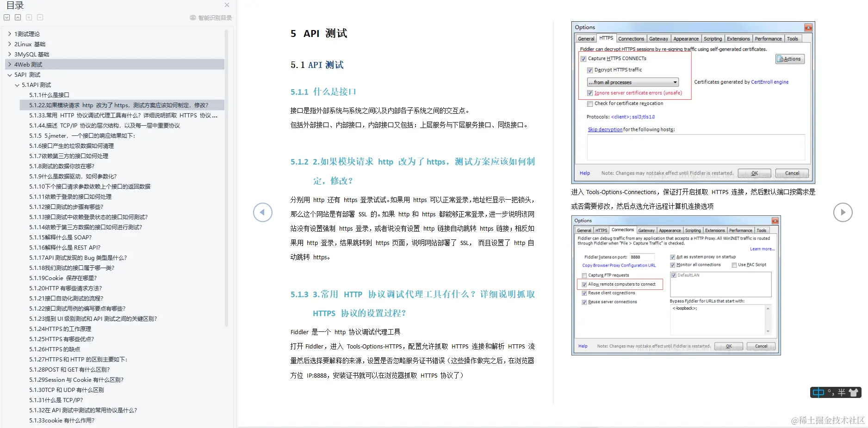Open the "...from all processes" dropdown

[632, 82]
